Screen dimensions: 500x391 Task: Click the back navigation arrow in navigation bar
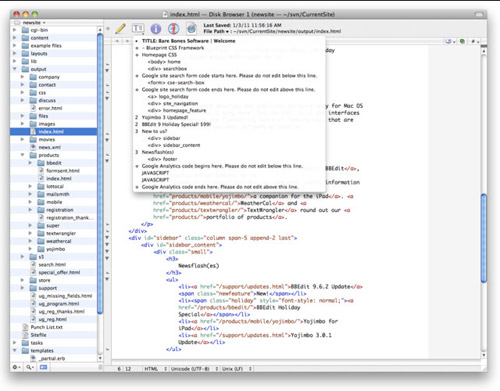coord(117,41)
